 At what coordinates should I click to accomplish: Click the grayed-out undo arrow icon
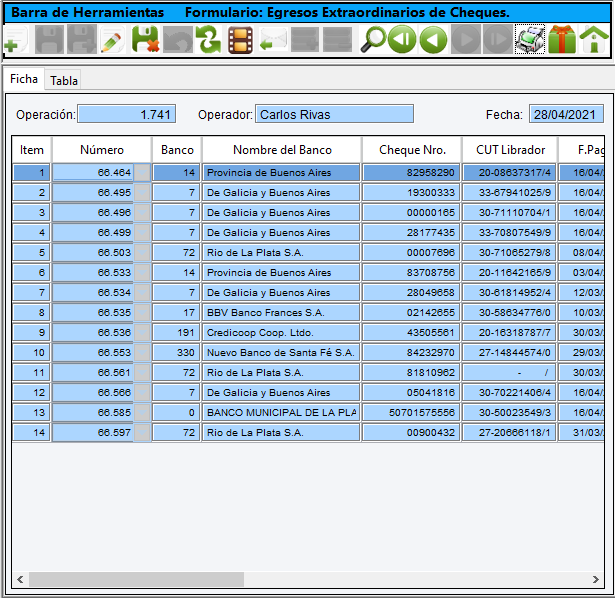tap(177, 40)
